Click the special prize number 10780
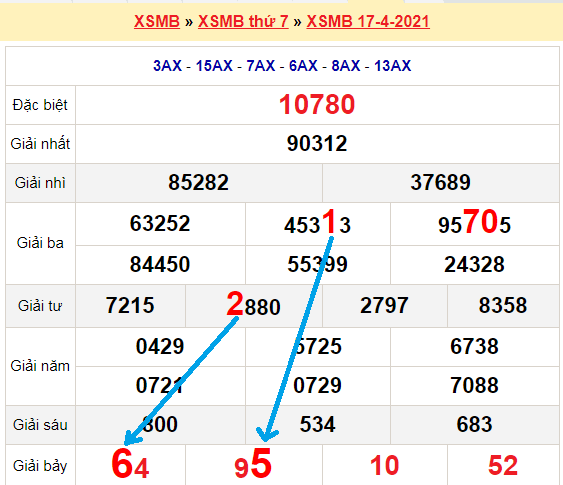The image size is (563, 485). click(317, 104)
